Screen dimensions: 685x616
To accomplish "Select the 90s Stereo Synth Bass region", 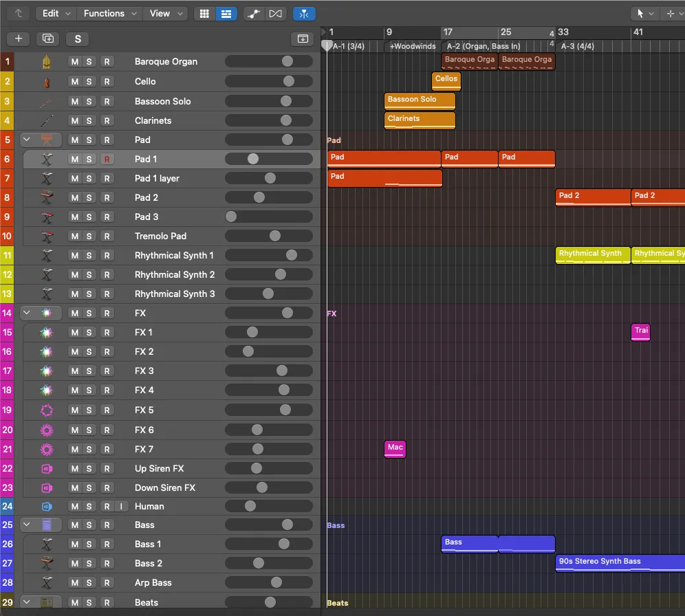I will (619, 562).
